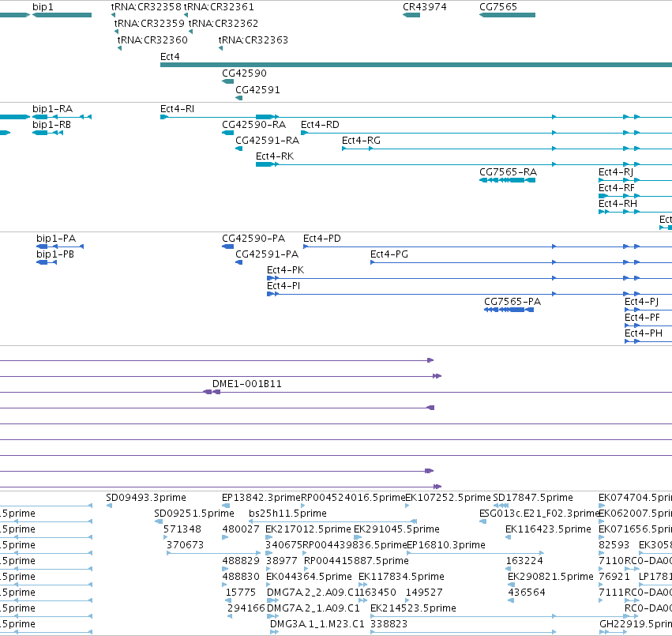Select transcript Ect4-RG label
The width and height of the screenshot is (672, 636).
pos(362,141)
